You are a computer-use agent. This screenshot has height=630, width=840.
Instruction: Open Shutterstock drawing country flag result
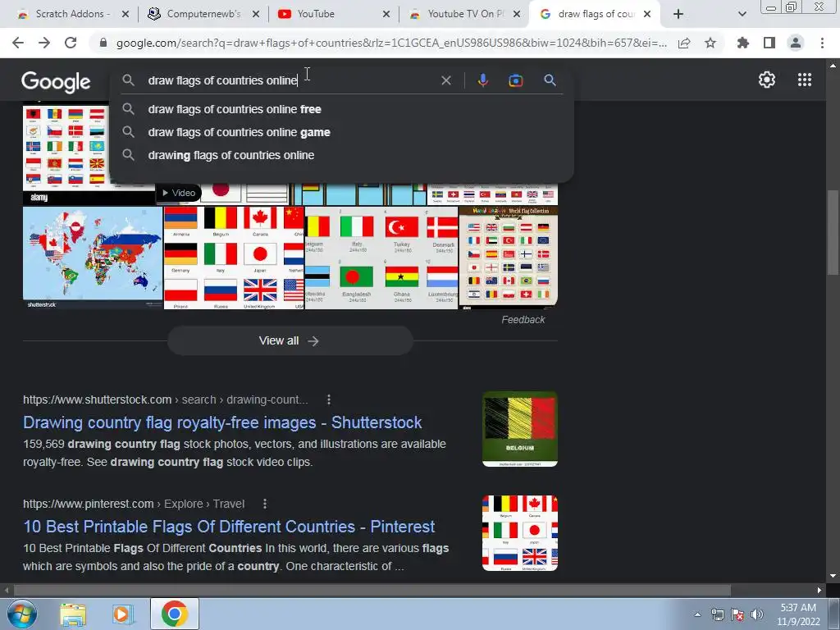(222, 422)
